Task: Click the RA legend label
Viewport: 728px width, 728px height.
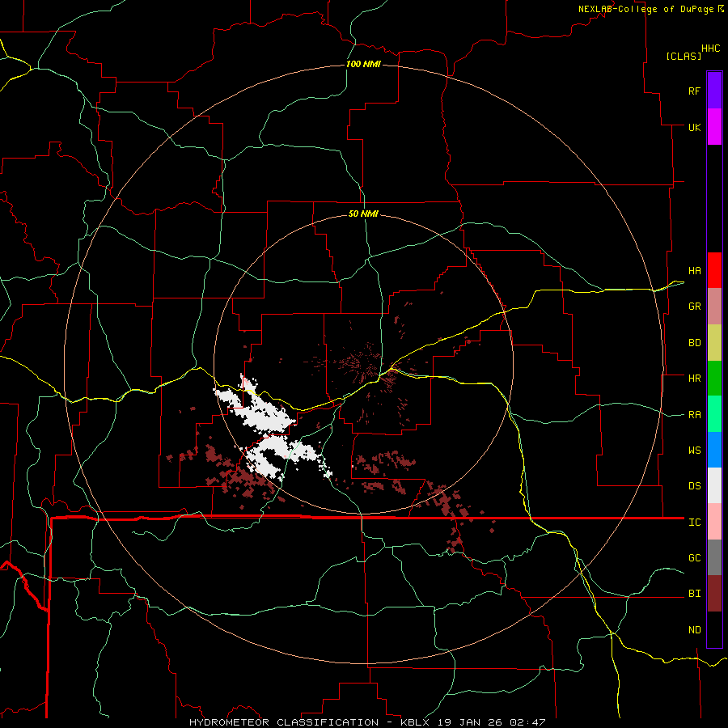Action: [694, 415]
